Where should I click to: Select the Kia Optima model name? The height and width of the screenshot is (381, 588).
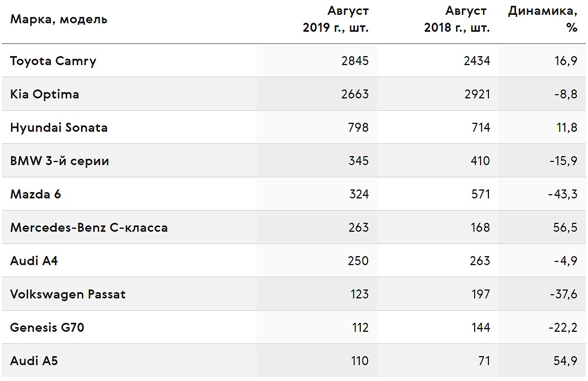tap(44, 94)
